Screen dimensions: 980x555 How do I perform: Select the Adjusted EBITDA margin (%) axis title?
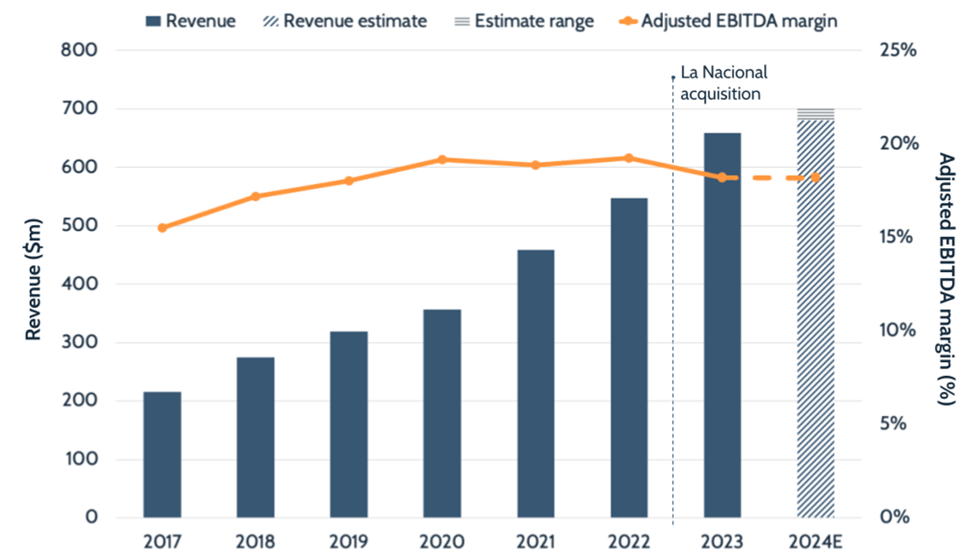pyautogui.click(x=945, y=280)
